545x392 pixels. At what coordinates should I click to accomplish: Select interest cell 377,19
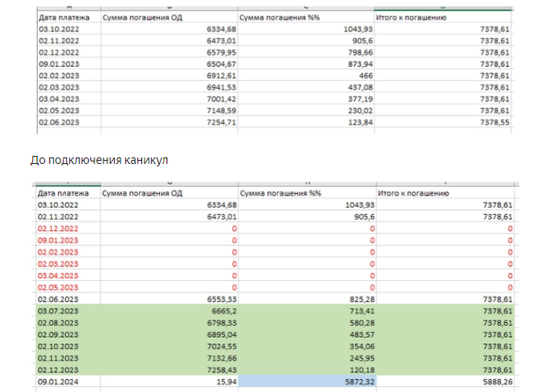coord(306,99)
